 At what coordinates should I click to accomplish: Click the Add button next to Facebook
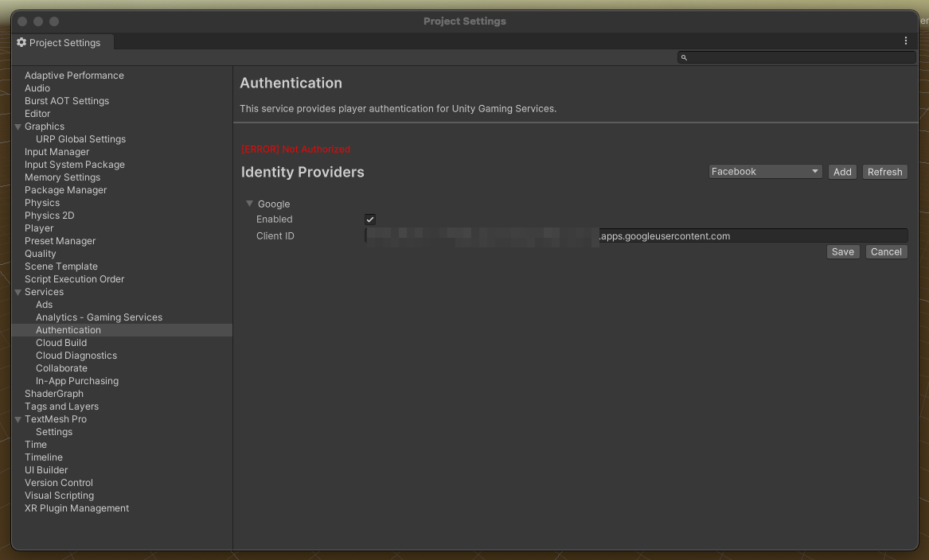841,171
